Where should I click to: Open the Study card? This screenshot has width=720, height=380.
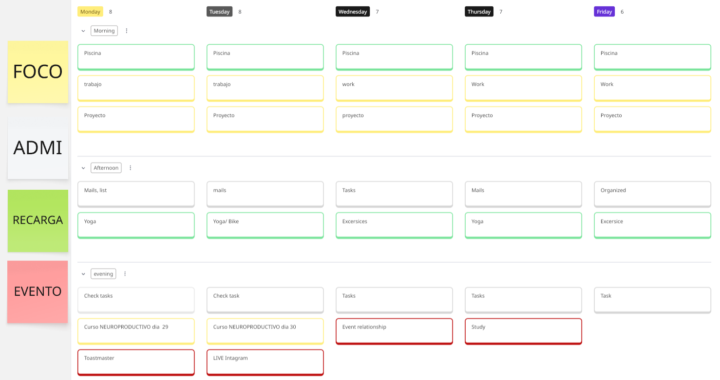pos(523,331)
